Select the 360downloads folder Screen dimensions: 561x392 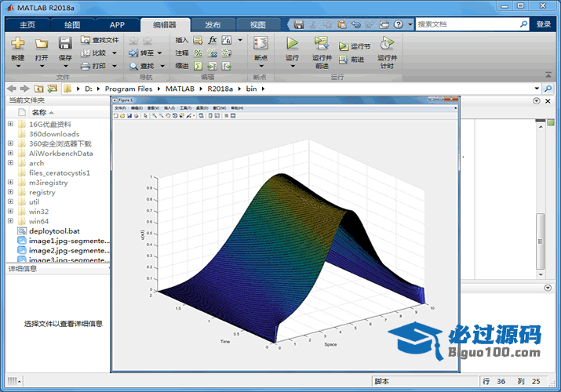pos(54,134)
